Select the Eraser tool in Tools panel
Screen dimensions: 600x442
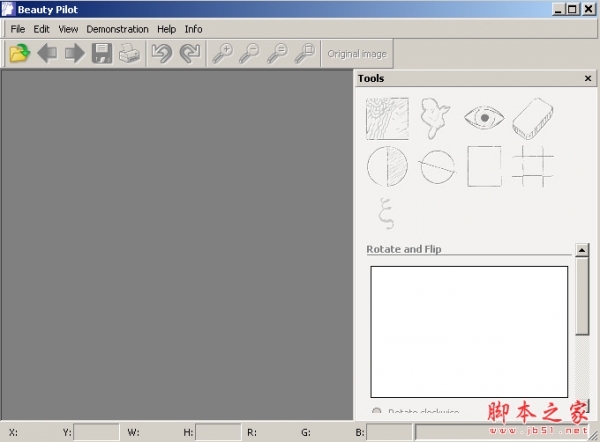coord(533,119)
